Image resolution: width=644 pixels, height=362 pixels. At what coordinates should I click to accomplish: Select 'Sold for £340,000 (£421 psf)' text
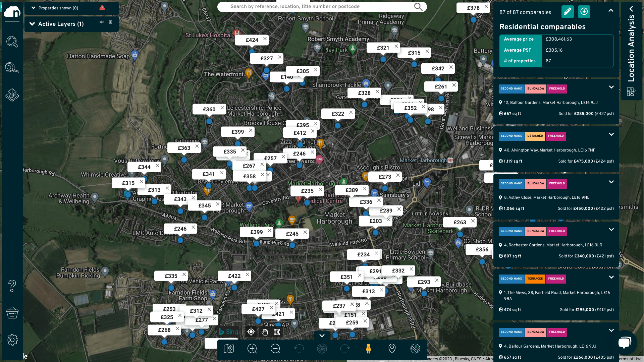point(586,256)
